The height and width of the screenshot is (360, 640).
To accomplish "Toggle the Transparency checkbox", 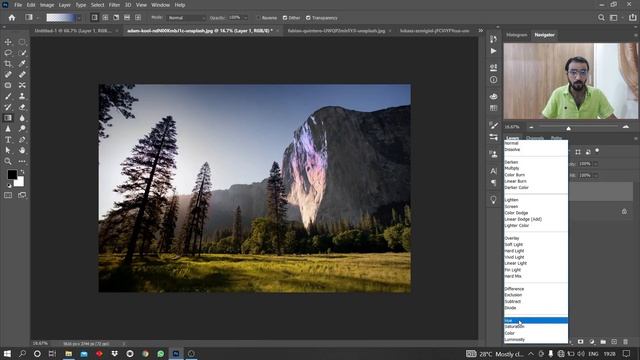I will tap(308, 18).
